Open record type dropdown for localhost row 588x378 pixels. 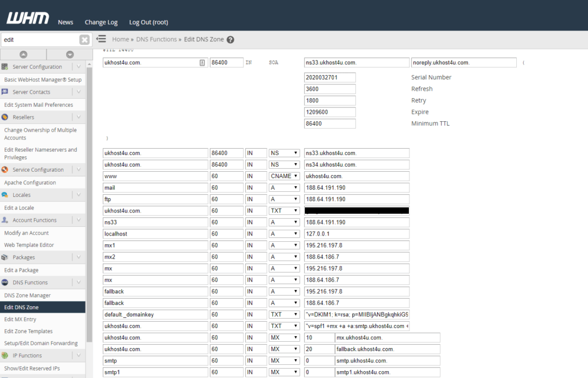(284, 234)
